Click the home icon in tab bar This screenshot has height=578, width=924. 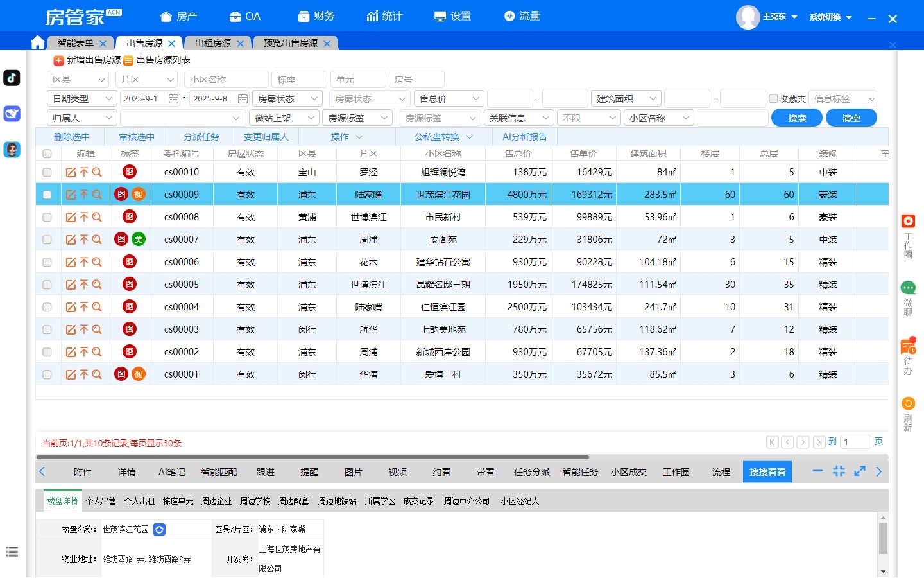coord(37,42)
